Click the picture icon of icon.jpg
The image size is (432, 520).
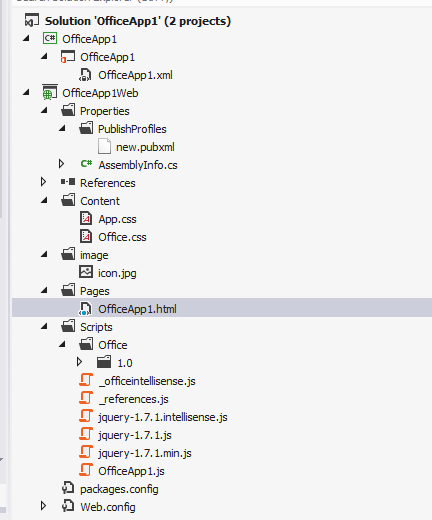86,272
